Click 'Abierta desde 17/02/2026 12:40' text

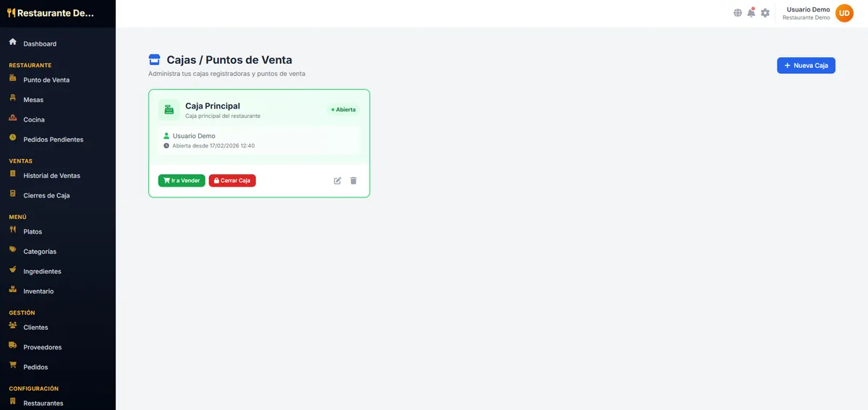(213, 145)
